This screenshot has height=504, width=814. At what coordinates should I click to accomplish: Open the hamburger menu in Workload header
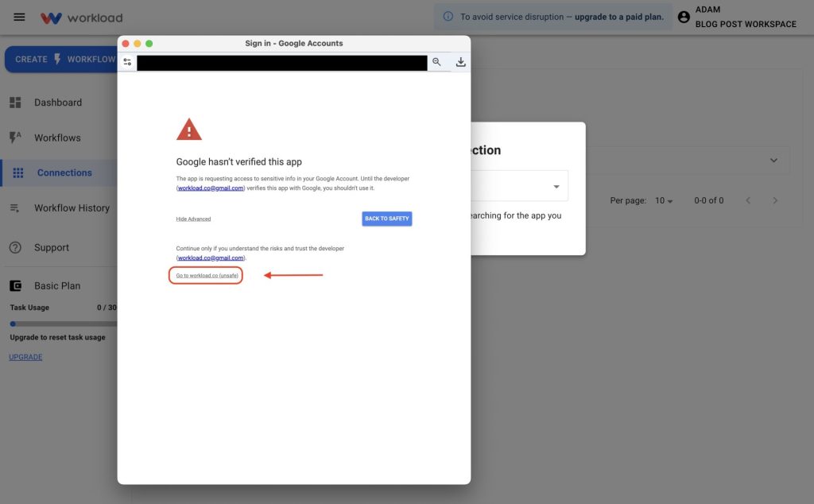(19, 17)
